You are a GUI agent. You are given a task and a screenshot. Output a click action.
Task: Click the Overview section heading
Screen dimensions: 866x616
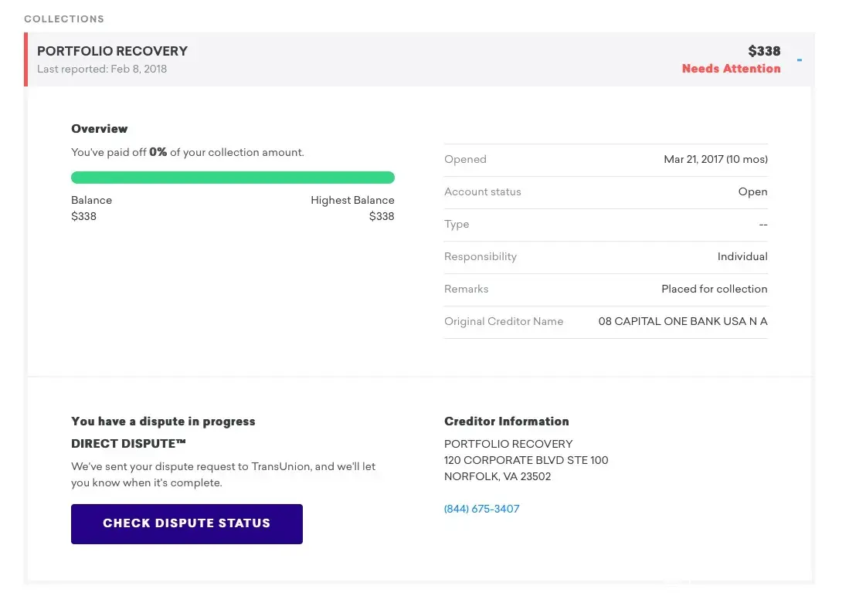(99, 129)
